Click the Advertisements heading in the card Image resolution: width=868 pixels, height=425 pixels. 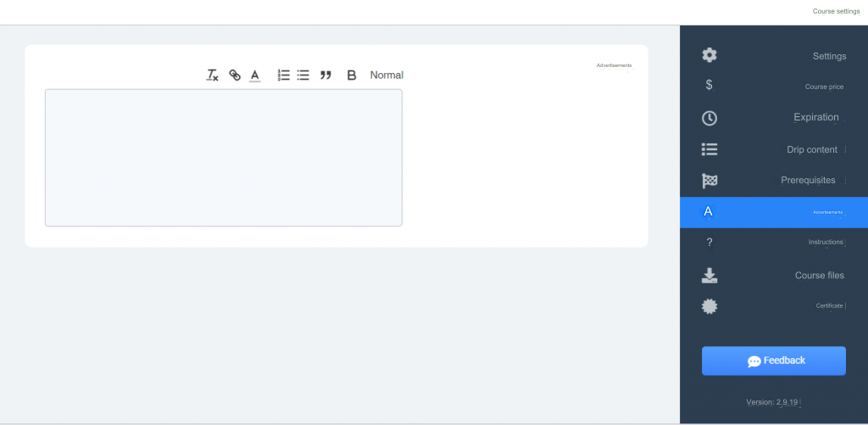coord(614,65)
